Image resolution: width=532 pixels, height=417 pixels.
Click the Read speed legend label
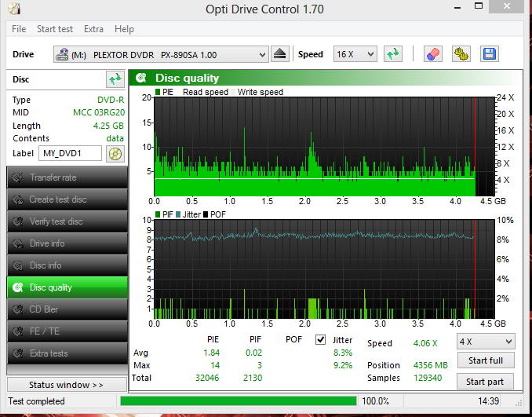(x=206, y=92)
